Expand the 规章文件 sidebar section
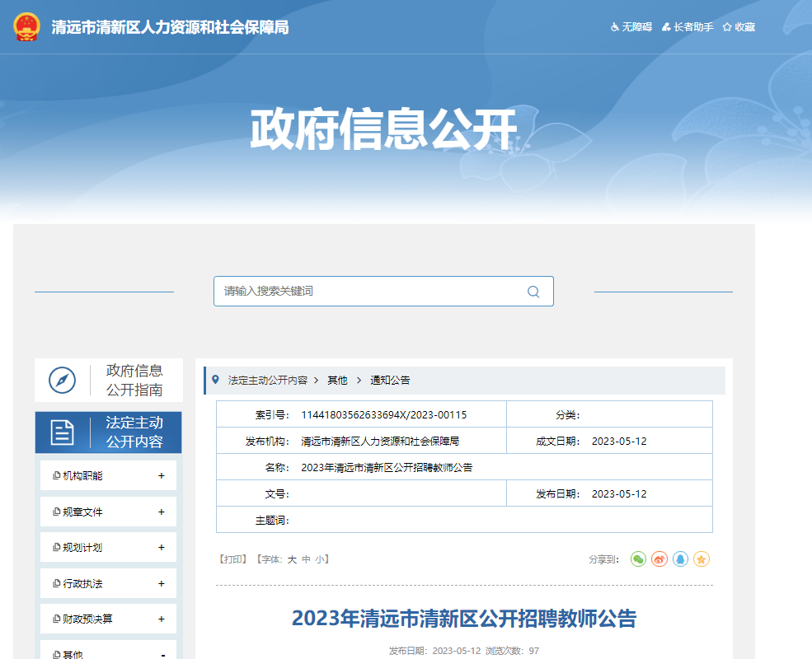The image size is (812, 659). (162, 512)
